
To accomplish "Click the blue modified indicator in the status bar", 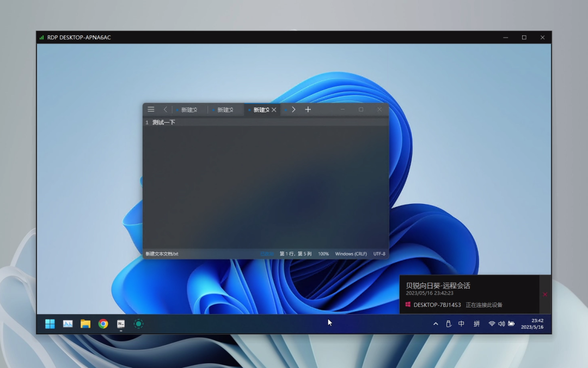I will [267, 254].
